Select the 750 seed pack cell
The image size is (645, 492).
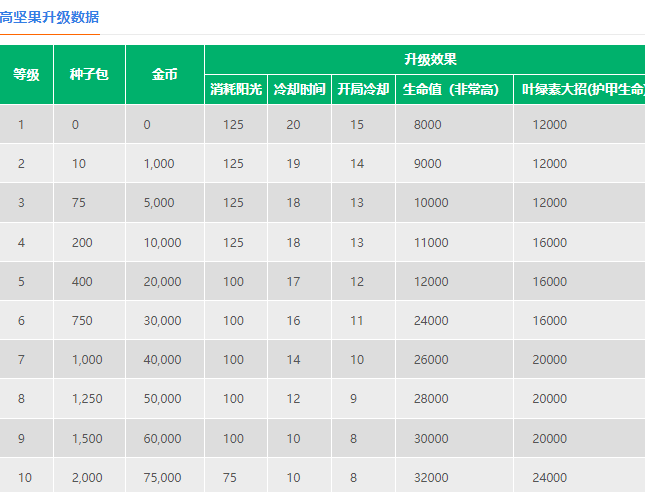click(x=89, y=320)
